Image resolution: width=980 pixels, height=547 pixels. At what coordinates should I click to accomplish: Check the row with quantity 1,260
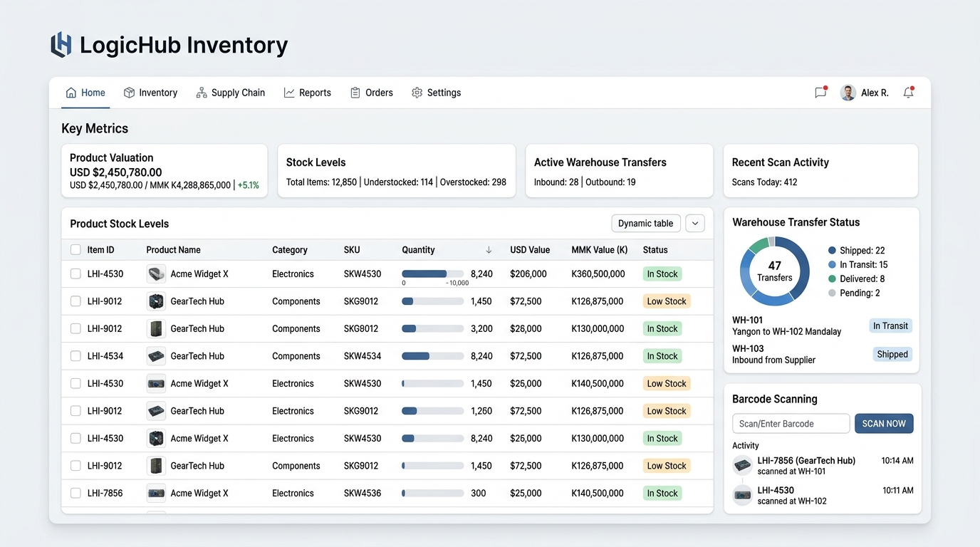coord(75,411)
